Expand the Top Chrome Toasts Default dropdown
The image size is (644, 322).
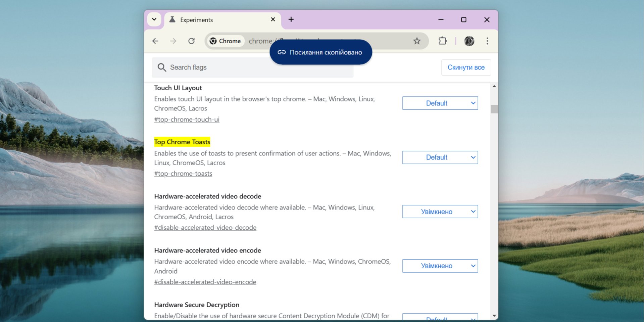(x=440, y=157)
